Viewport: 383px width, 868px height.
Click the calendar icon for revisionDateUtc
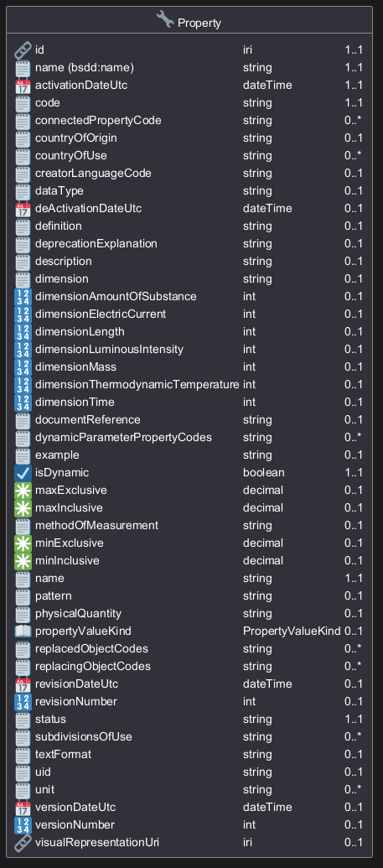click(x=23, y=685)
